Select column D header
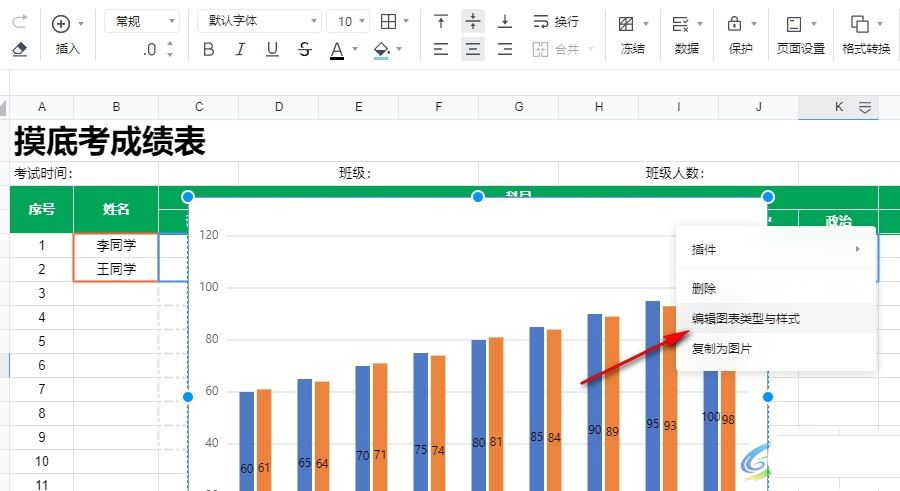 [278, 107]
